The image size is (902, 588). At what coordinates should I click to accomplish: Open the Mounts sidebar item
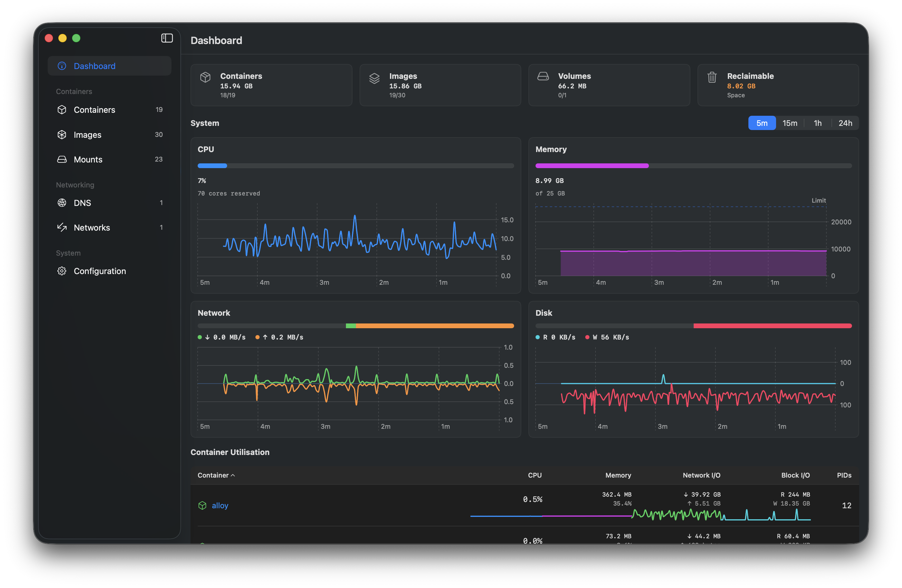click(x=110, y=159)
